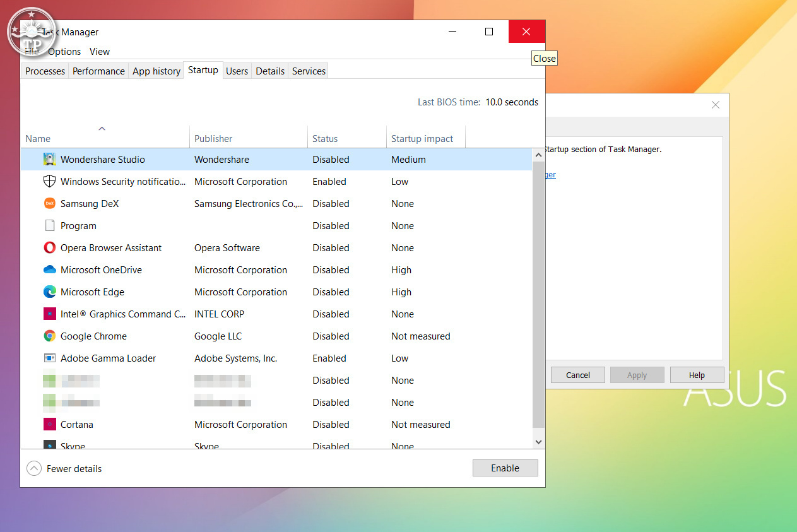Click the Opera Browser Assistant icon
Screen dimensions: 797x532
(x=50, y=247)
